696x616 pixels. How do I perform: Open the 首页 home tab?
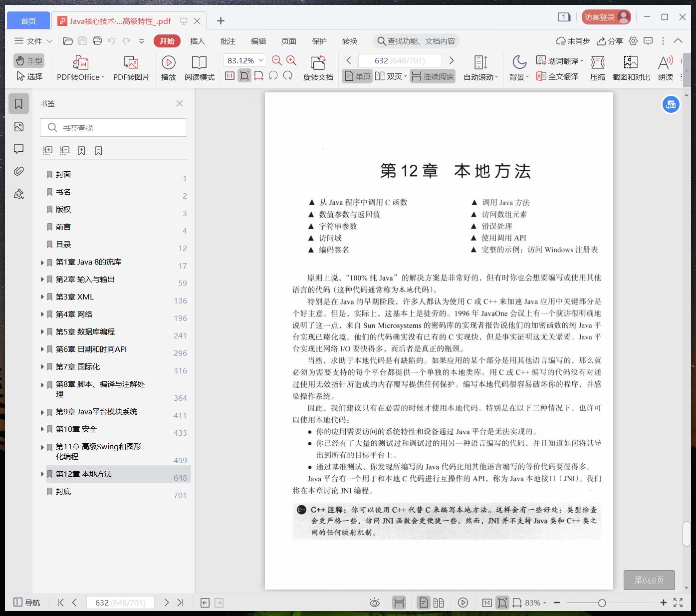tap(28, 20)
